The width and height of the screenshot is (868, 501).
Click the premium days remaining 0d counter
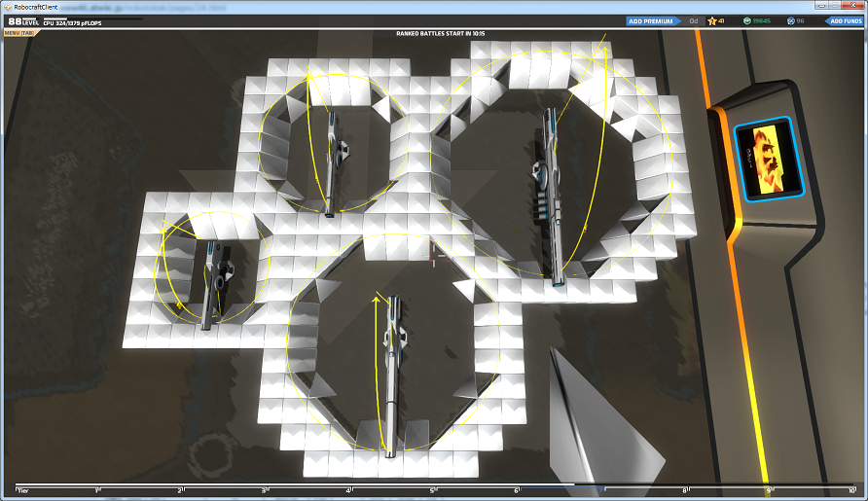pos(693,21)
